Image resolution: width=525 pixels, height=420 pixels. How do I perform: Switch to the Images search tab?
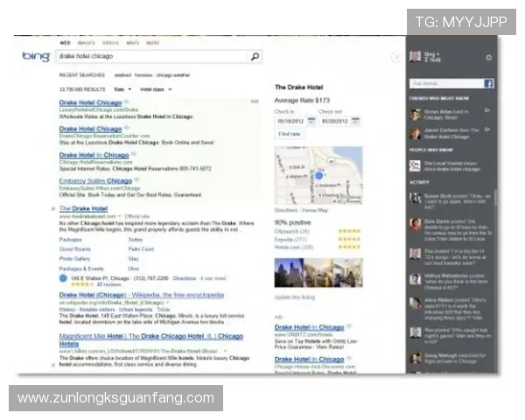point(86,42)
